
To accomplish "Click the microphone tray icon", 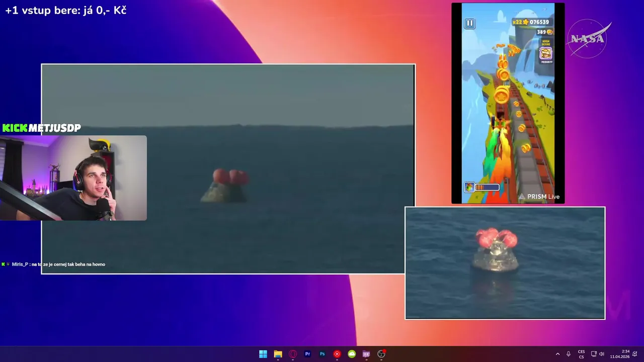I will tap(569, 354).
